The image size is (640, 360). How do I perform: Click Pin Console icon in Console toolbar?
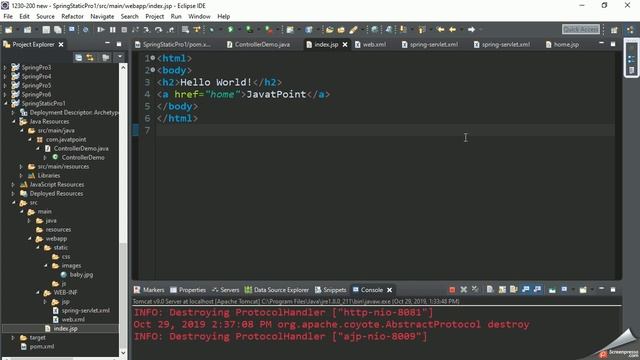pos(552,290)
